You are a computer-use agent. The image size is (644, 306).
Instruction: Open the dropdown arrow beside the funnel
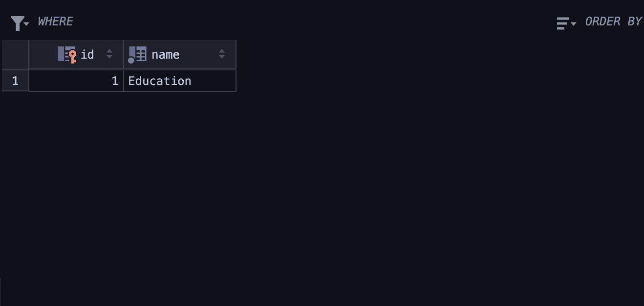click(26, 23)
